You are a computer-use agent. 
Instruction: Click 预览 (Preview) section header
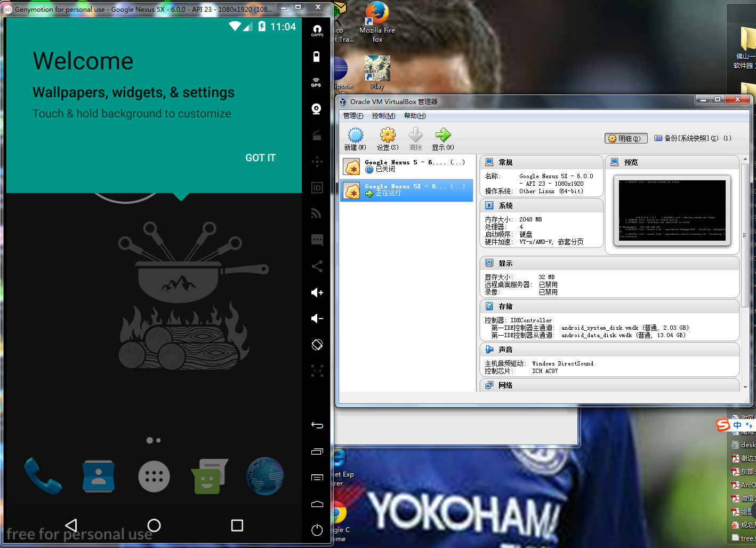(x=672, y=162)
